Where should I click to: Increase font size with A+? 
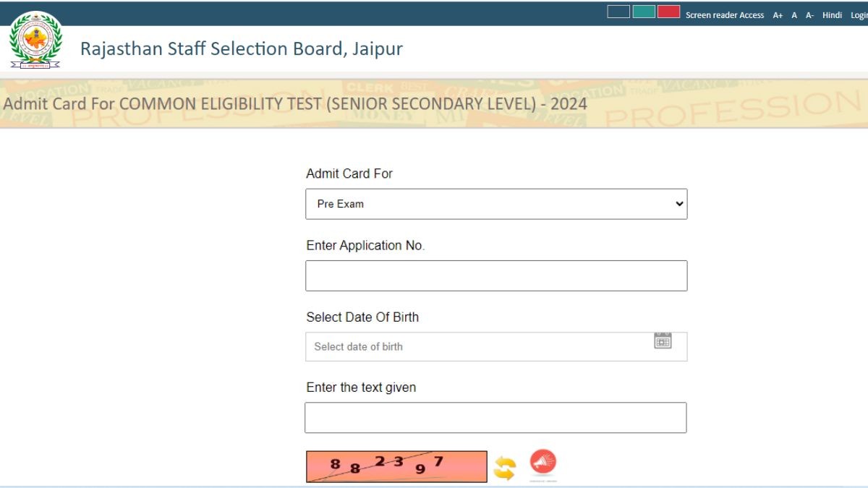point(778,15)
